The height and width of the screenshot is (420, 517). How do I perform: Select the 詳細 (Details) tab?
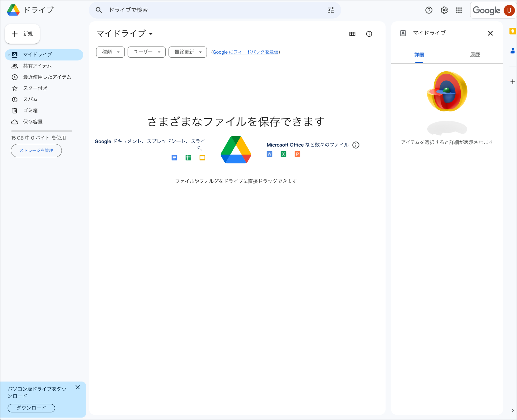click(x=419, y=54)
